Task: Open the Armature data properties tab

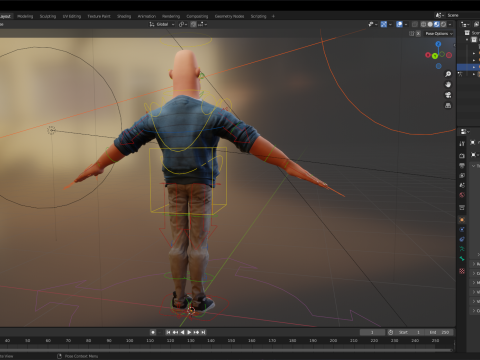Action: tap(462, 249)
